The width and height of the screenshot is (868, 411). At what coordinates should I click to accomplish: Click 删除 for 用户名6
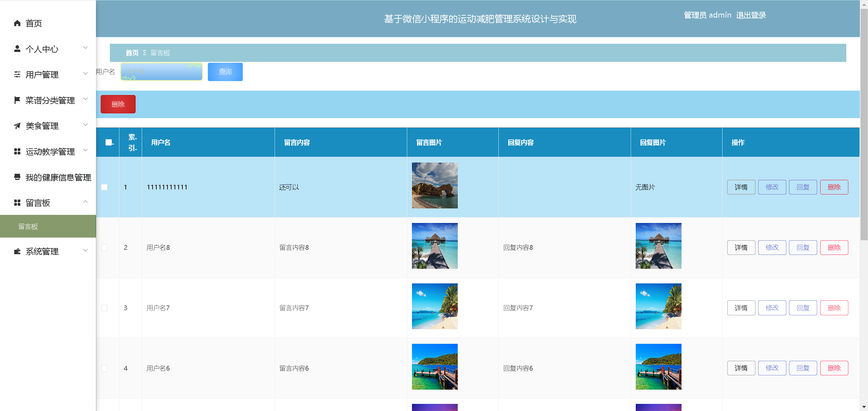tap(834, 368)
